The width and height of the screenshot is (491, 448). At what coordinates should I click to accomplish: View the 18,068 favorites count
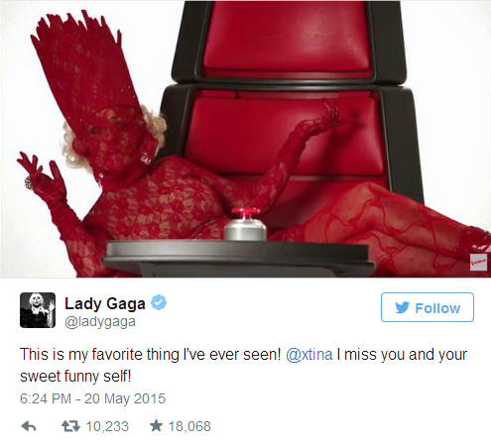(189, 426)
